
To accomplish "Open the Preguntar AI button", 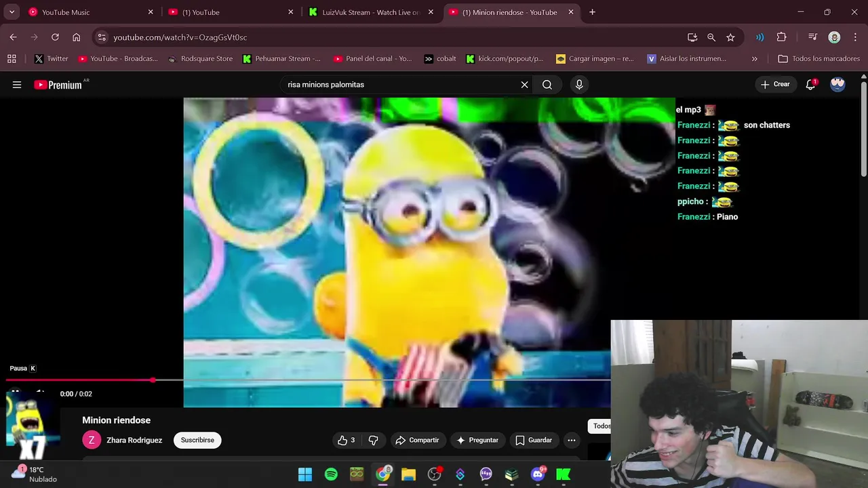I will (x=478, y=441).
